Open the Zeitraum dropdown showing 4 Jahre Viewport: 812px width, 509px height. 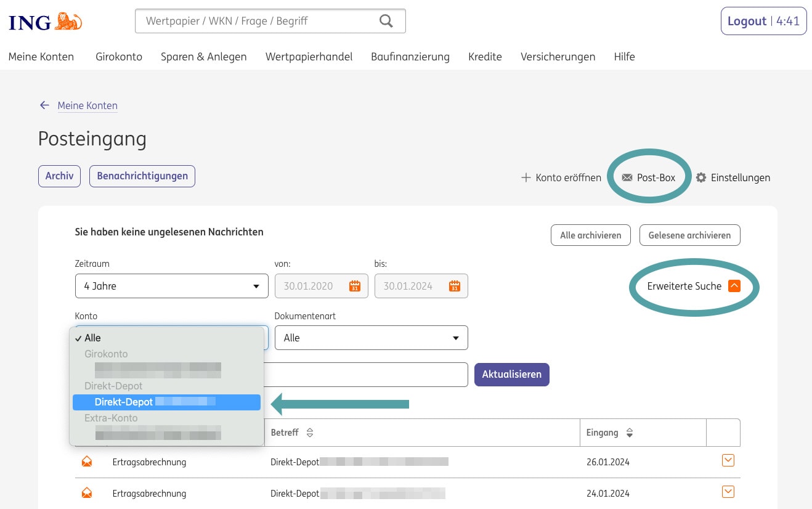172,286
